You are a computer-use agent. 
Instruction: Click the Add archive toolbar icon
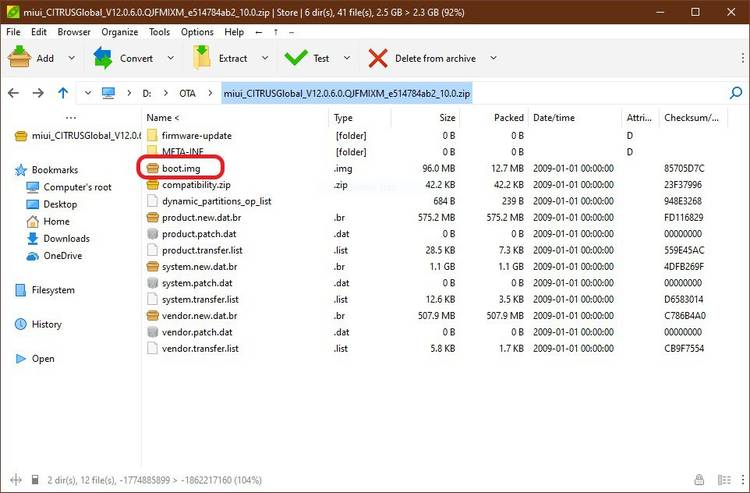click(19, 58)
